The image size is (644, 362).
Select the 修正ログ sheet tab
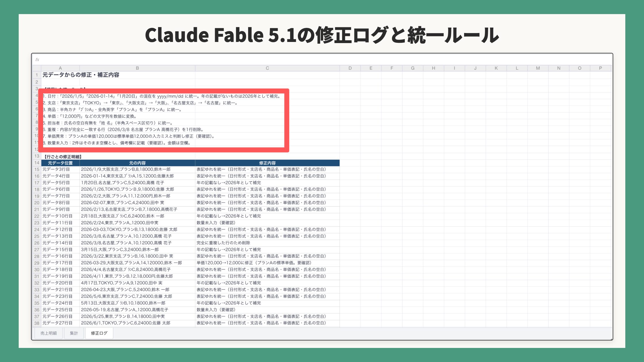[x=99, y=333]
